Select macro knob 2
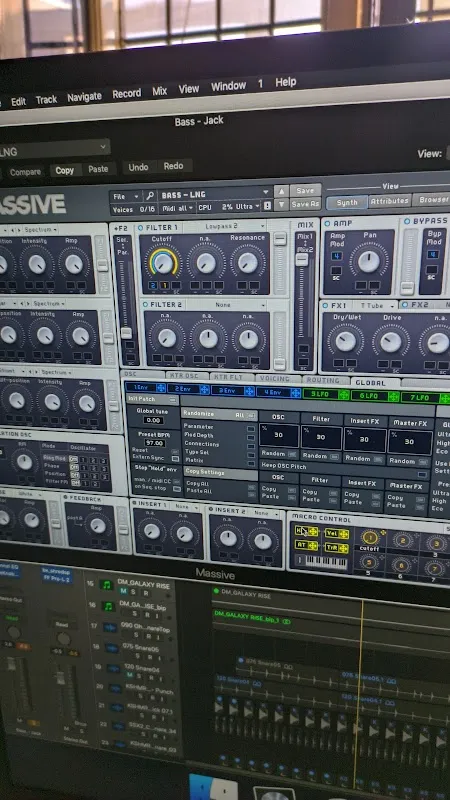This screenshot has width=450, height=800. [x=403, y=540]
